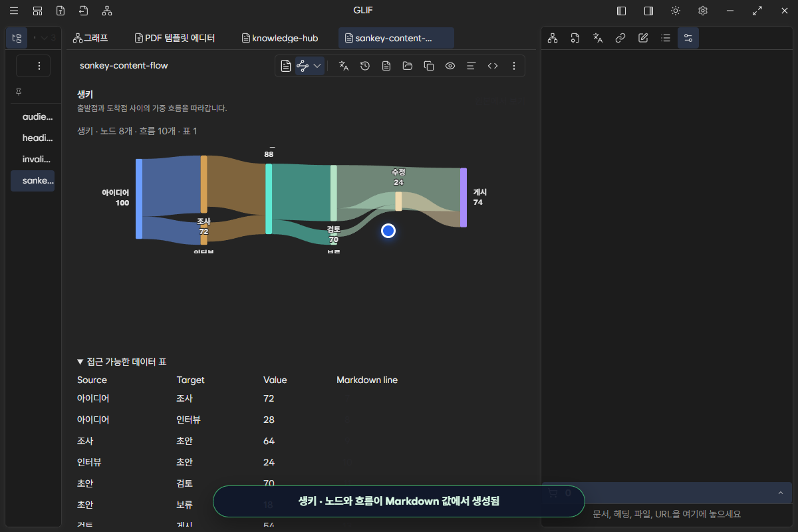798x532 pixels.
Task: Click the 인터뷰 target cell in second row
Action: [189, 420]
